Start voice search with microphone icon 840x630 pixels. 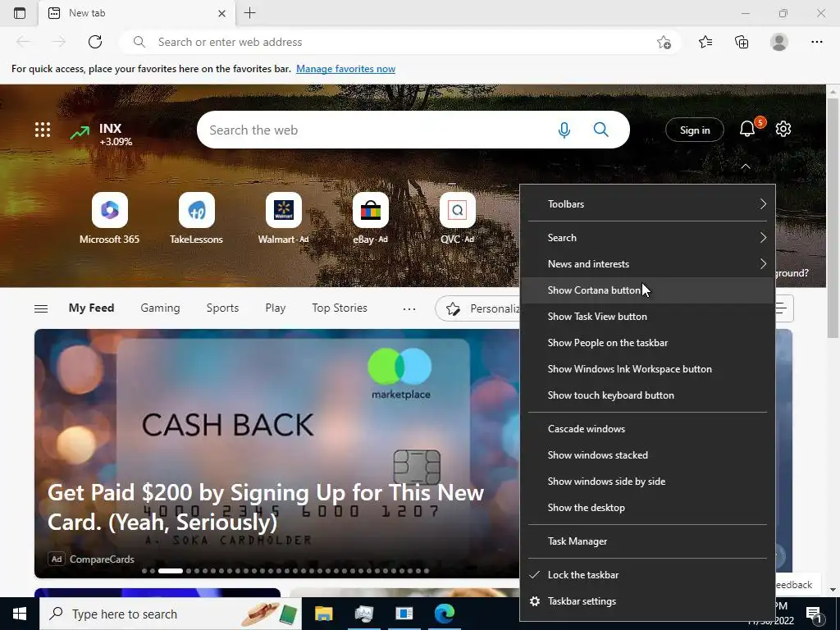[x=564, y=130]
